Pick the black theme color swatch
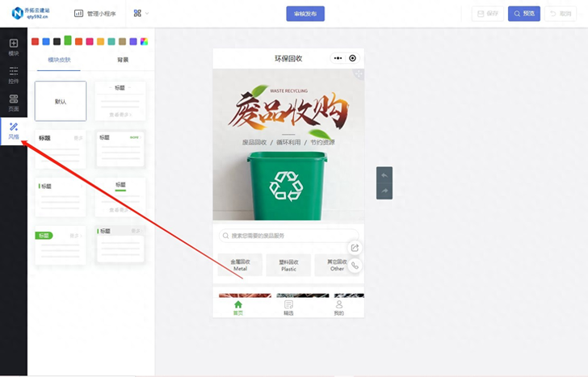The image size is (588, 377). coord(57,41)
